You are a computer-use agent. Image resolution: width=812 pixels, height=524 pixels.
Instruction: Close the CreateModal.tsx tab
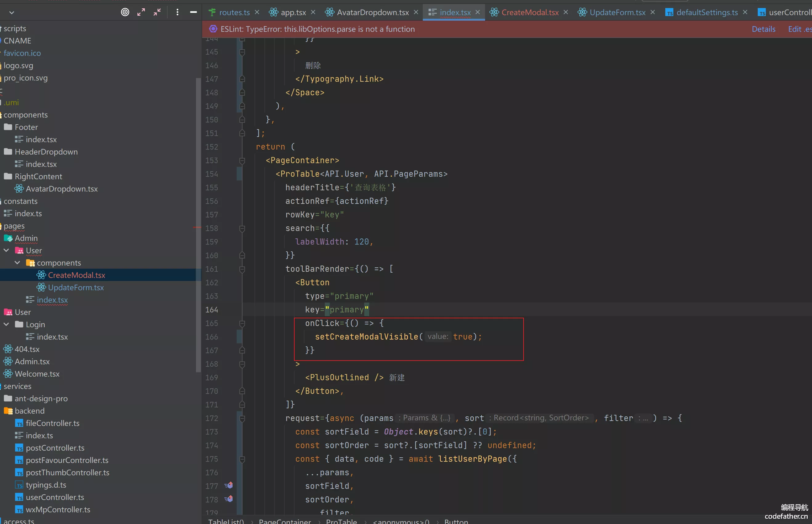point(566,12)
